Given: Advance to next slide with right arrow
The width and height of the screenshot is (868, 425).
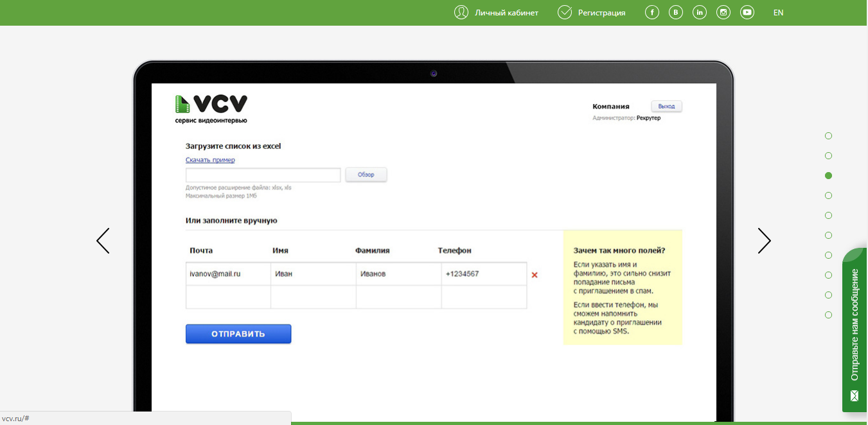Looking at the screenshot, I should pyautogui.click(x=764, y=241).
